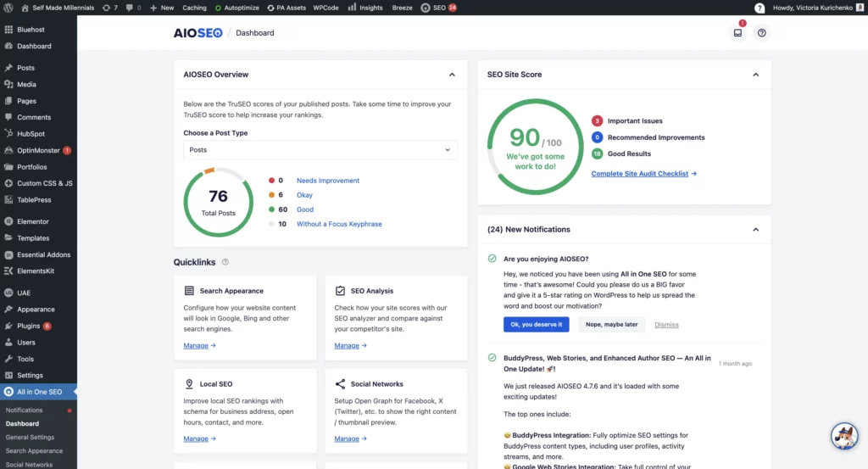Click the Okay posts link

[304, 195]
